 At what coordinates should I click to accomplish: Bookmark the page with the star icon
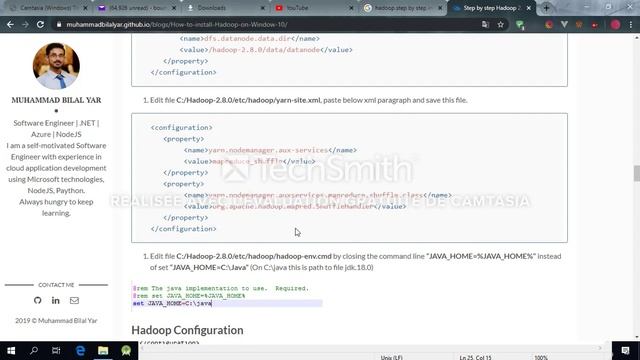pos(500,24)
